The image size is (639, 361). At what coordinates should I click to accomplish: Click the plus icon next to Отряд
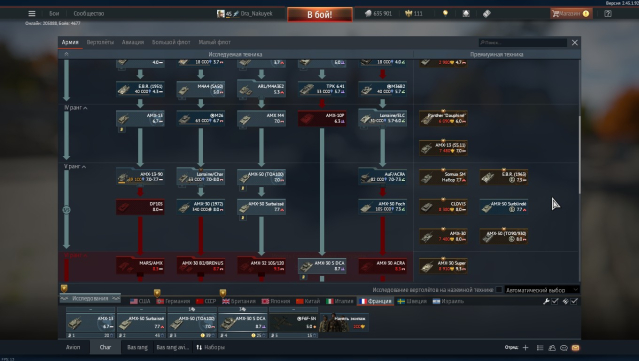(x=525, y=348)
